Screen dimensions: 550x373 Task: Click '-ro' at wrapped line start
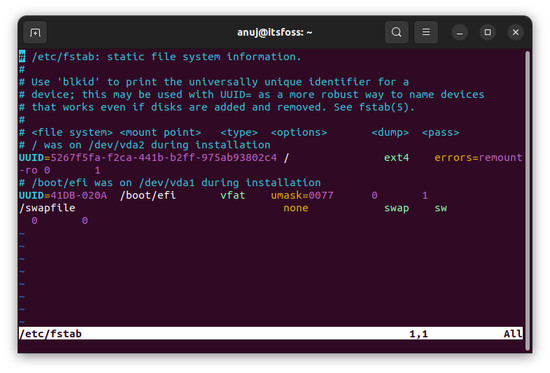28,171
